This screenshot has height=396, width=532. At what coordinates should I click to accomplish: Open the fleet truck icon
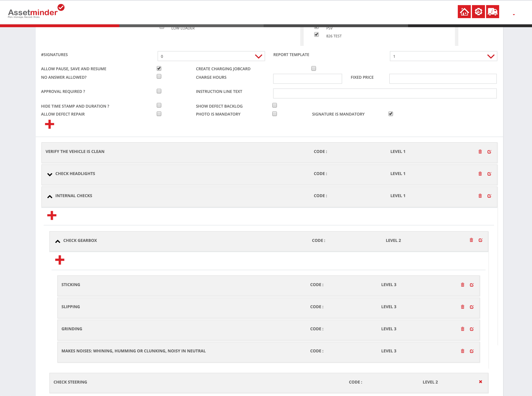click(x=492, y=12)
